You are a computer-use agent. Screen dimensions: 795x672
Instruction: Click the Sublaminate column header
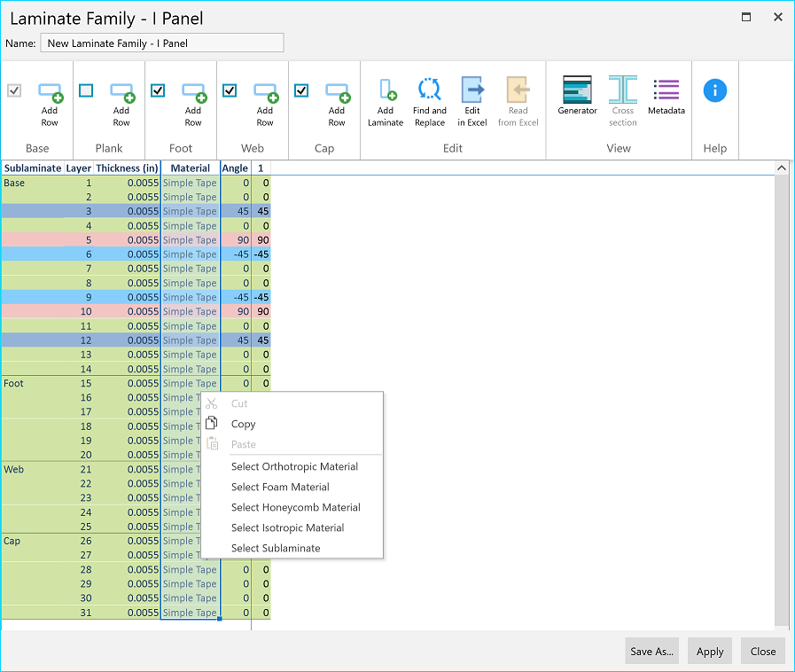click(x=33, y=168)
